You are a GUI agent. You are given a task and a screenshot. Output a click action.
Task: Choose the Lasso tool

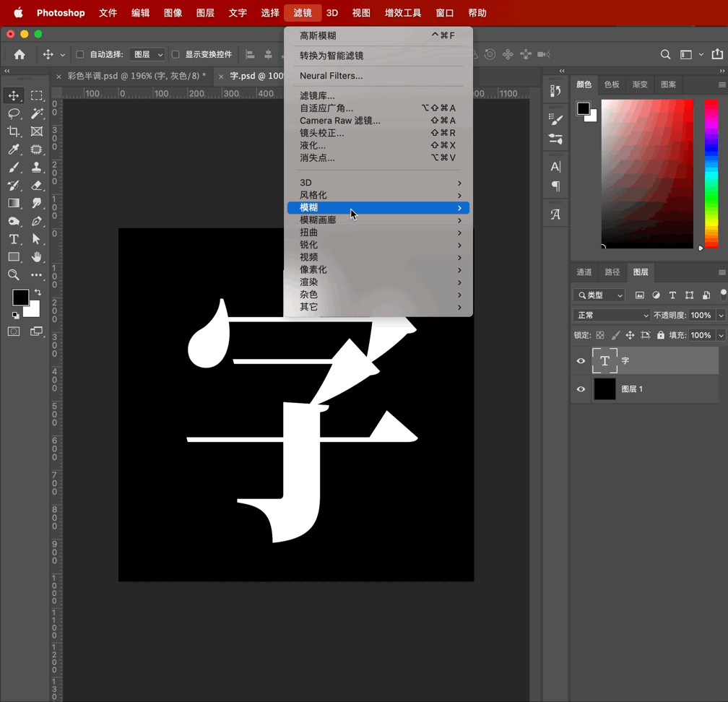(x=14, y=113)
